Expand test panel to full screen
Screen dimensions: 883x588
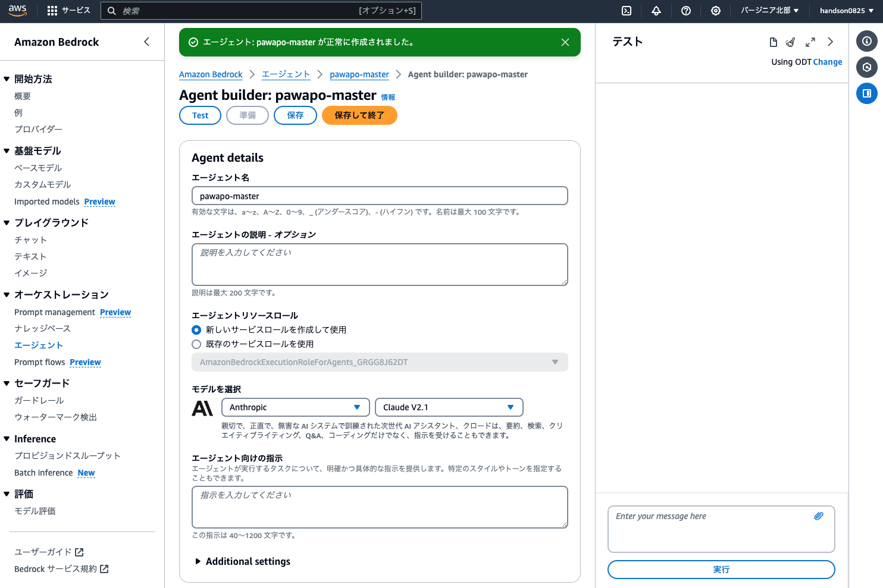[810, 42]
